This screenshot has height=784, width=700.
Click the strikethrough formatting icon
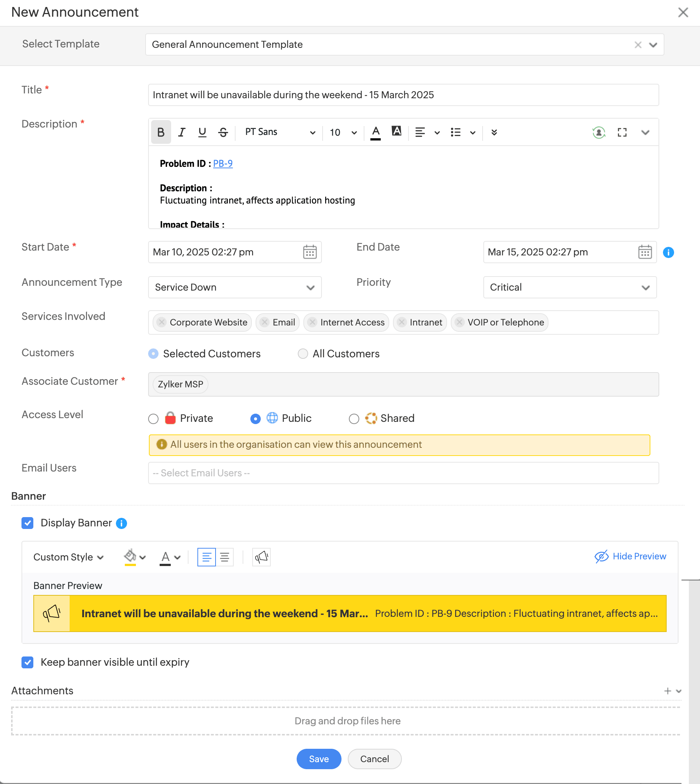pos(223,132)
